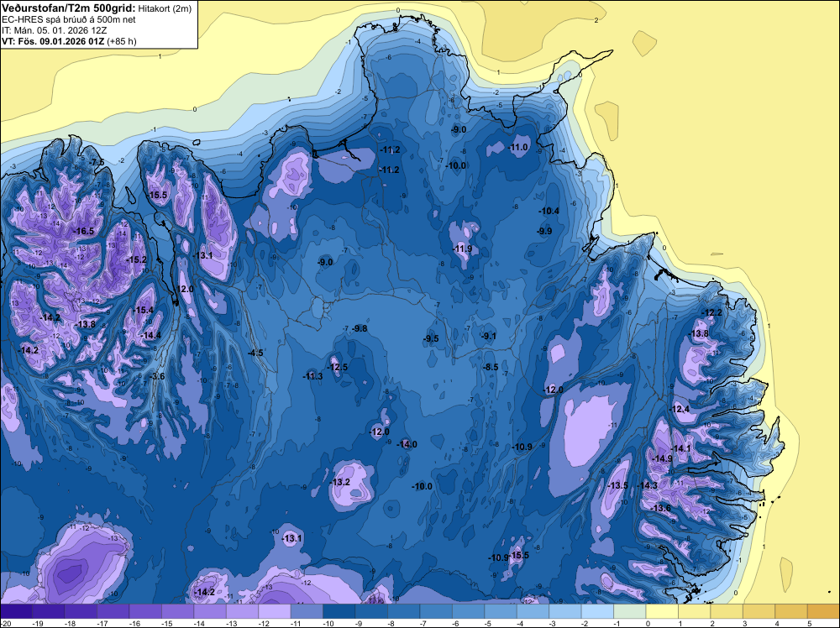Click the -14.4 temperature reading
Image resolution: width=840 pixels, height=628 pixels.
[x=150, y=335]
